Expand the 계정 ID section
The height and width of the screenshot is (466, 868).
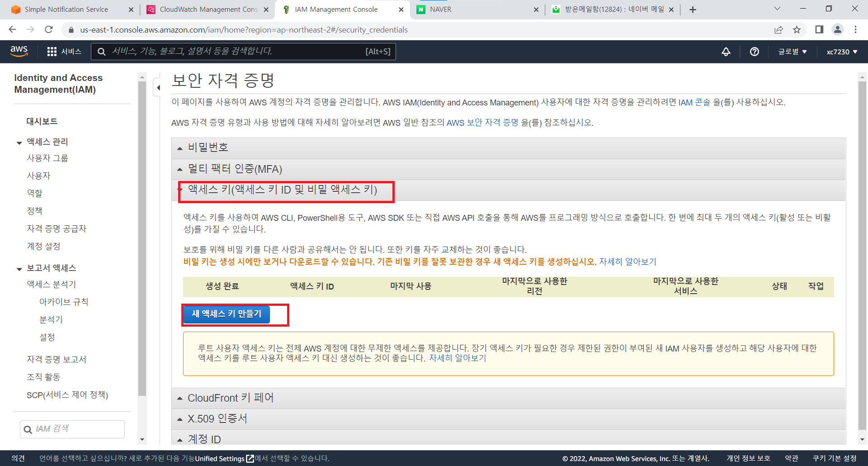tap(509, 438)
